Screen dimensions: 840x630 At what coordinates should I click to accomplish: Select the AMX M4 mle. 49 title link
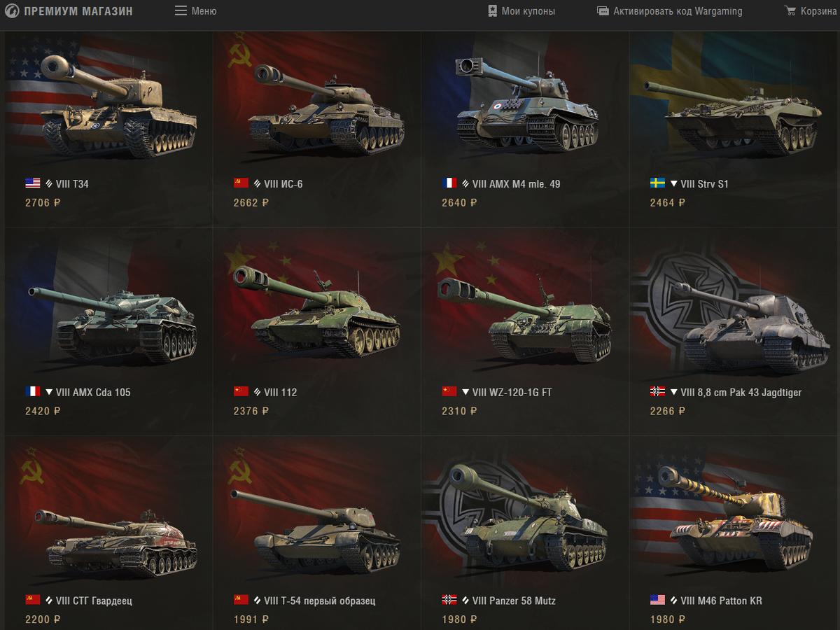coord(517,184)
